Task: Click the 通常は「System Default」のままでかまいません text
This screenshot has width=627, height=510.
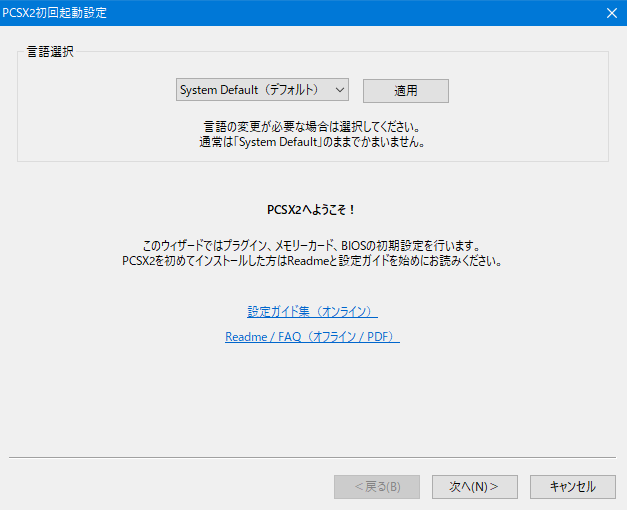Action: tap(312, 142)
